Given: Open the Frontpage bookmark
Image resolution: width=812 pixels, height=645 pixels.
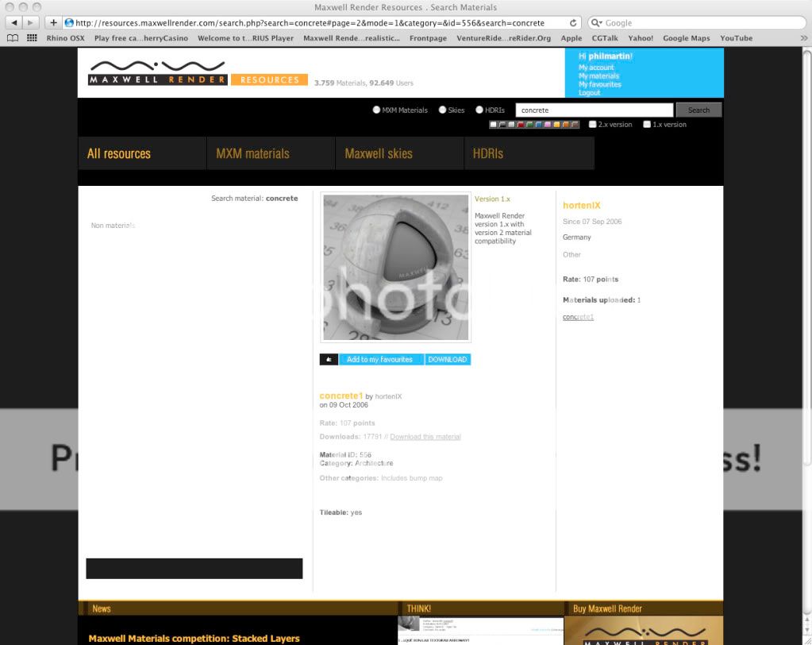Looking at the screenshot, I should tap(428, 38).
